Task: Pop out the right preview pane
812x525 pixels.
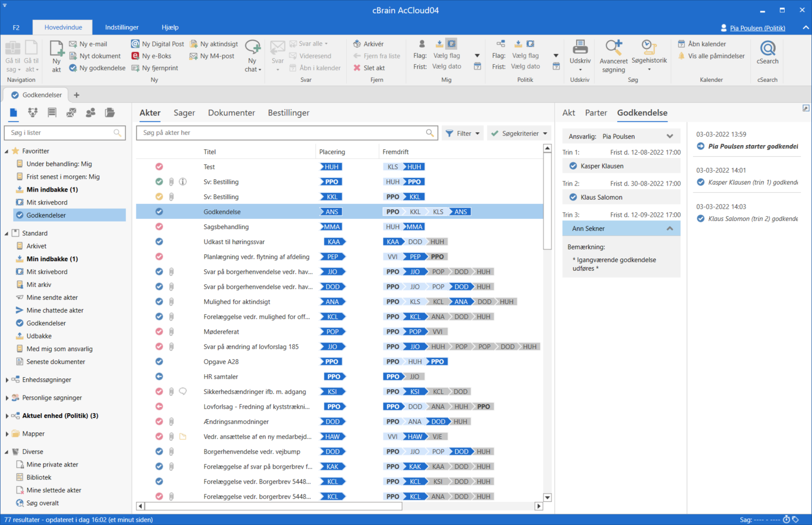Action: point(806,108)
